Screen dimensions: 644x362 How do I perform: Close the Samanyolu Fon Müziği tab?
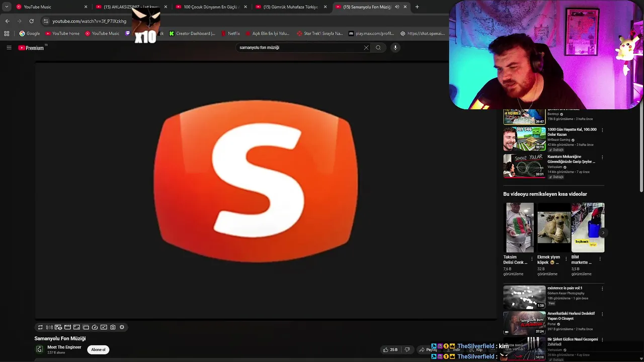(405, 7)
